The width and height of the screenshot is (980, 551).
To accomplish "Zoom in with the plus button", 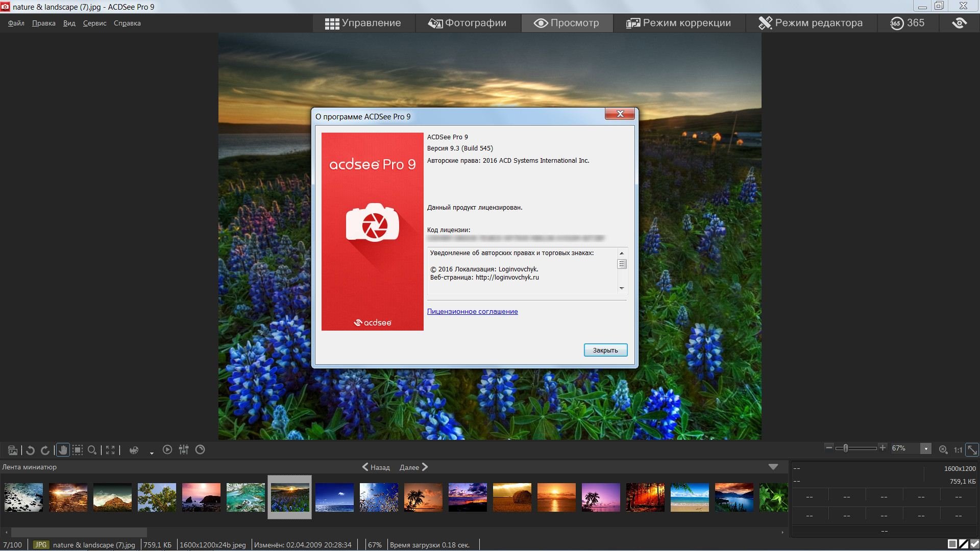I will (x=883, y=447).
